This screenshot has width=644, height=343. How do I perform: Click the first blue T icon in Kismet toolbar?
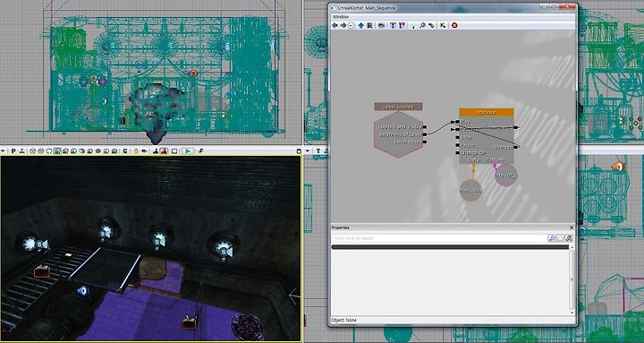click(x=393, y=25)
